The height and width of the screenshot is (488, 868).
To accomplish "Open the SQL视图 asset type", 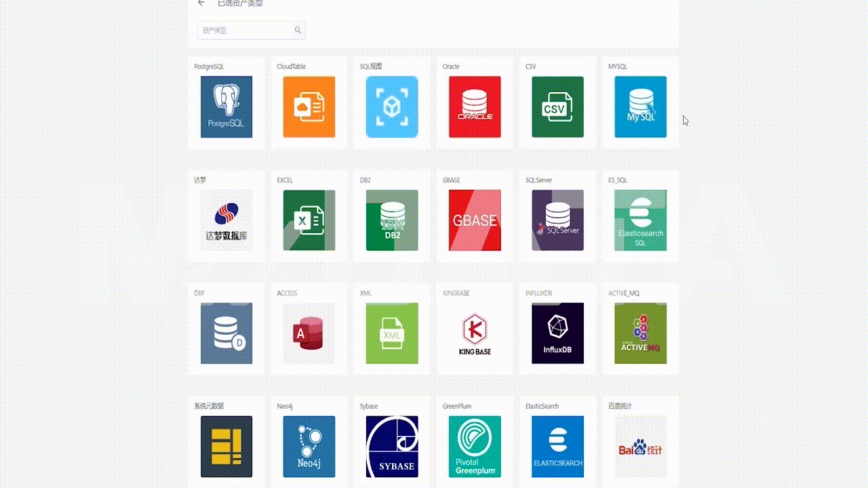I will (392, 107).
